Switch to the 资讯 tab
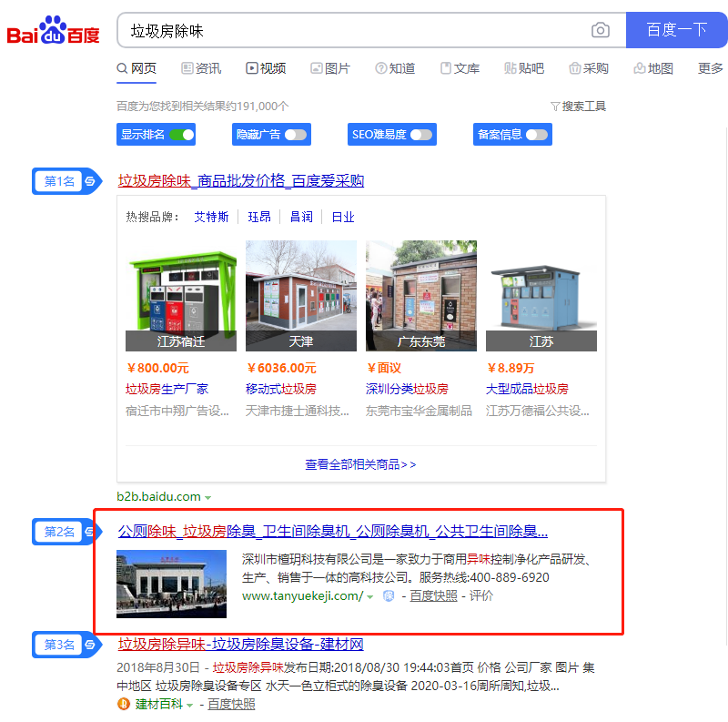Screen dimensions: 728x722 coord(201,69)
